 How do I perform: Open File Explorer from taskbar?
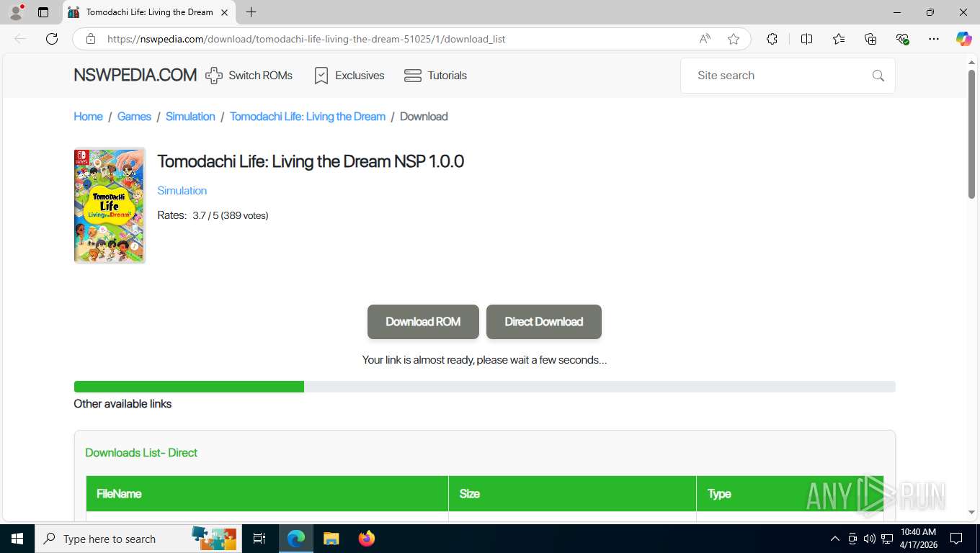pyautogui.click(x=331, y=539)
